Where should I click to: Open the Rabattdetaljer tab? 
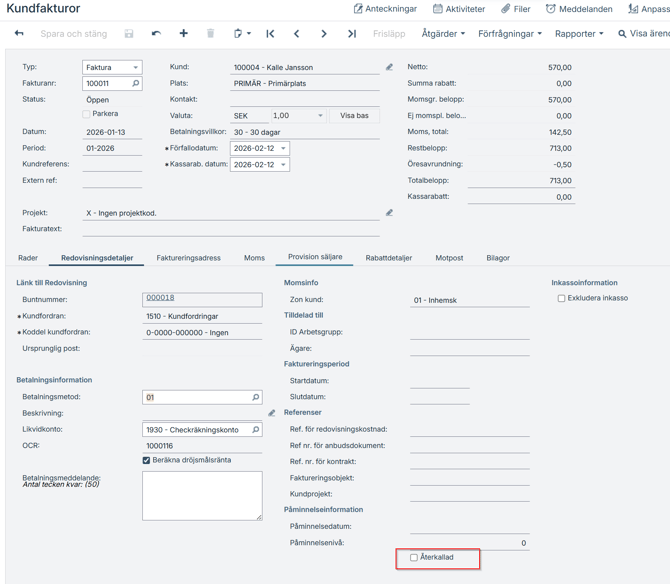389,258
